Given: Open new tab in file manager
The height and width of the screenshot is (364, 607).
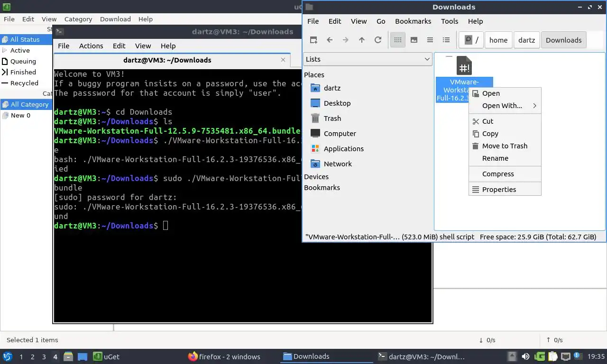Looking at the screenshot, I should pyautogui.click(x=313, y=40).
